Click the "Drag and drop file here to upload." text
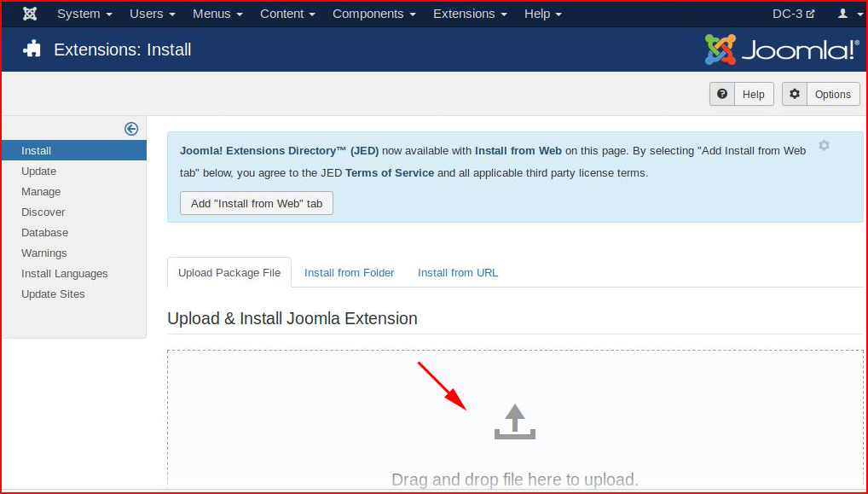 coord(515,479)
